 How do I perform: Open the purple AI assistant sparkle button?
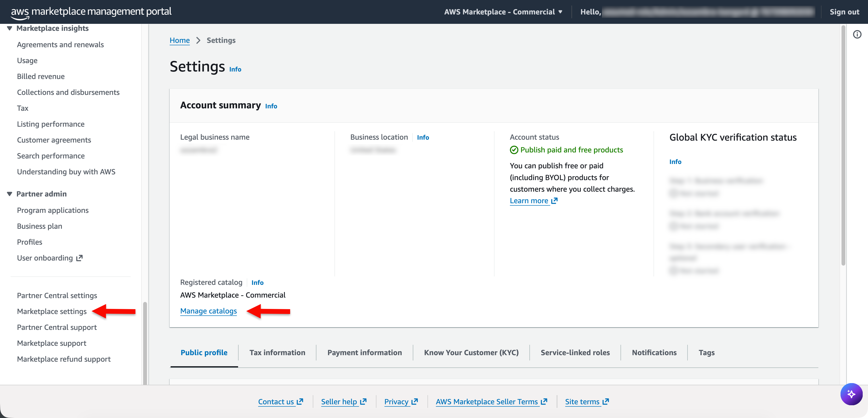851,394
